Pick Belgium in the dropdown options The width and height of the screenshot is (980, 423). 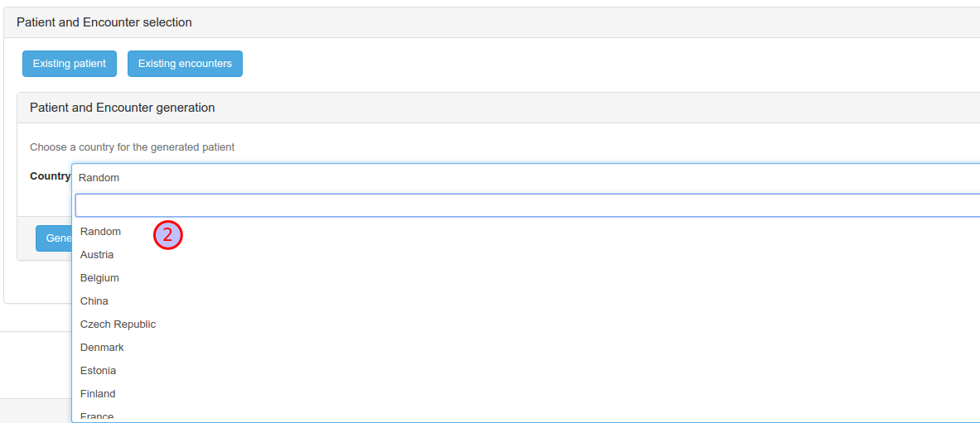click(x=99, y=278)
